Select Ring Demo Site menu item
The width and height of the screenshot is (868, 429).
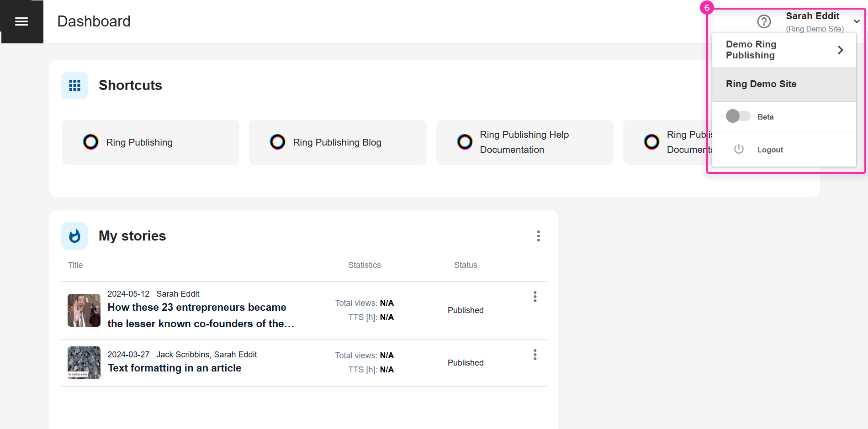coord(761,84)
